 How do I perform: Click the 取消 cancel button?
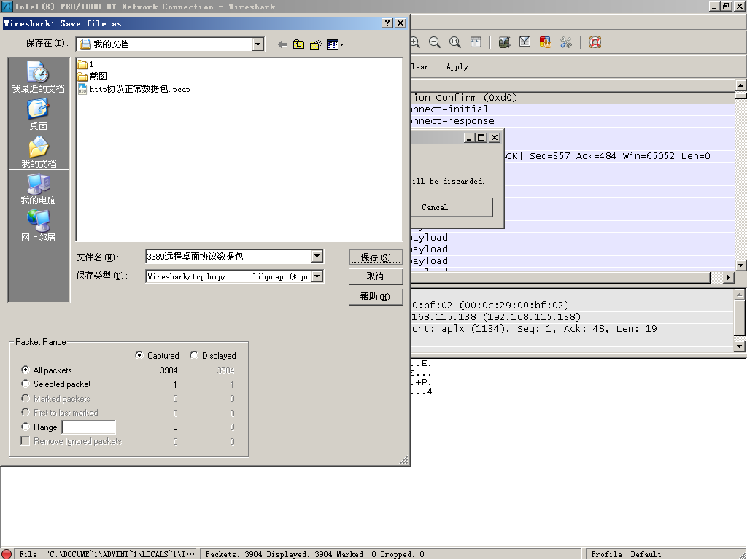pos(376,276)
